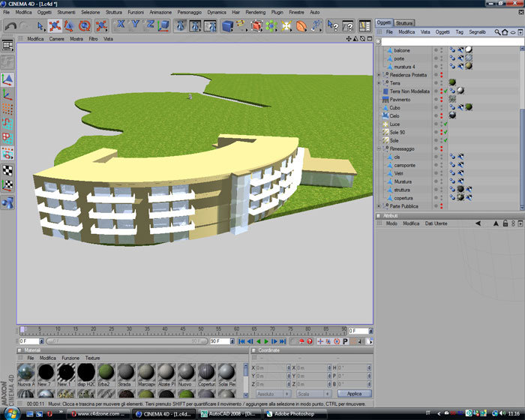Select the Scale tool icon

(x=69, y=25)
